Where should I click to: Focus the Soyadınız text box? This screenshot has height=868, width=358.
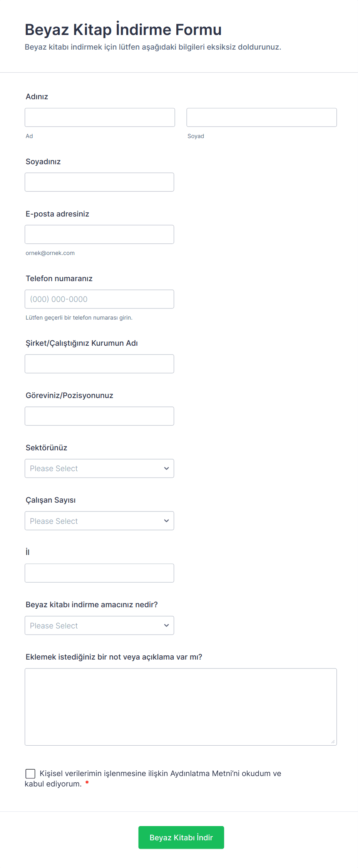point(99,182)
